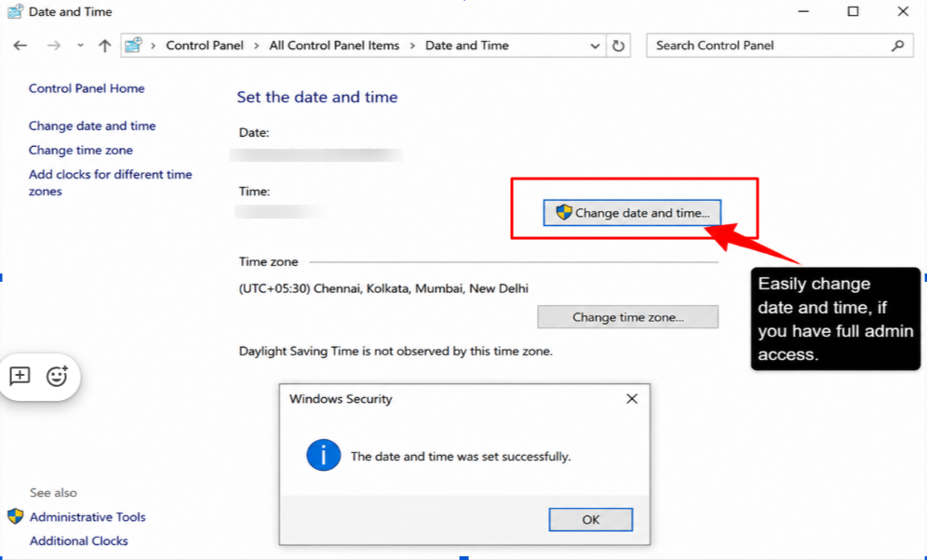The height and width of the screenshot is (560, 927).
Task: Open Change time zone sidebar link
Action: click(81, 150)
